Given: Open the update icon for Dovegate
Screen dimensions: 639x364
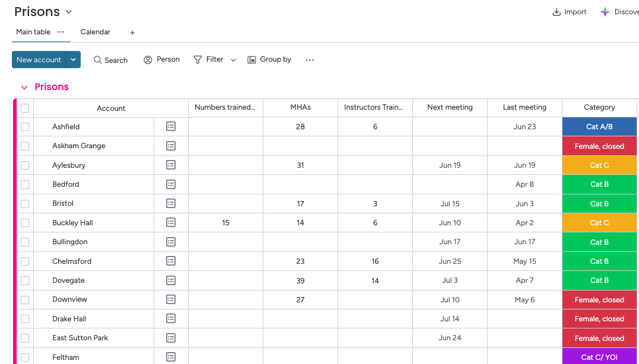Looking at the screenshot, I should 171,280.
